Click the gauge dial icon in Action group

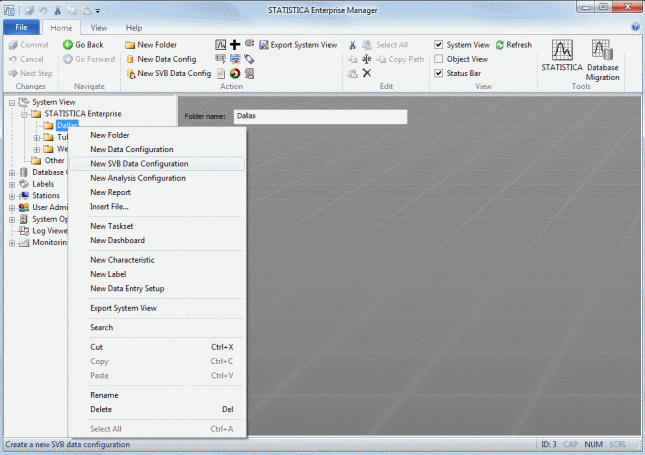pyautogui.click(x=235, y=74)
